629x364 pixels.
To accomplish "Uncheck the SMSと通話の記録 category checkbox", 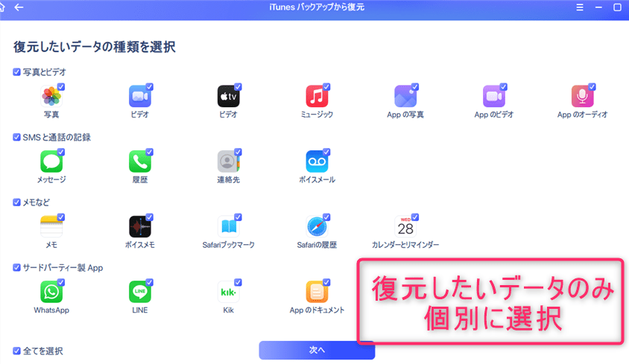I will 16,137.
